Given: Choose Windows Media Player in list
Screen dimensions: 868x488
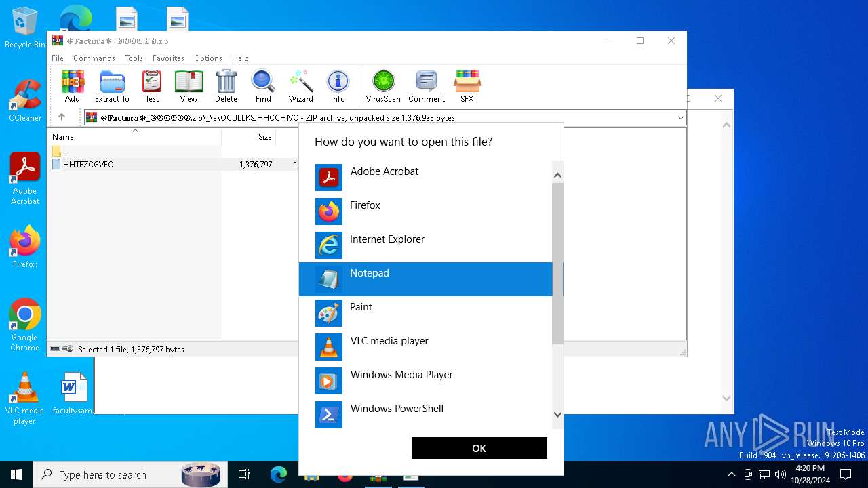Looking at the screenshot, I should click(426, 381).
